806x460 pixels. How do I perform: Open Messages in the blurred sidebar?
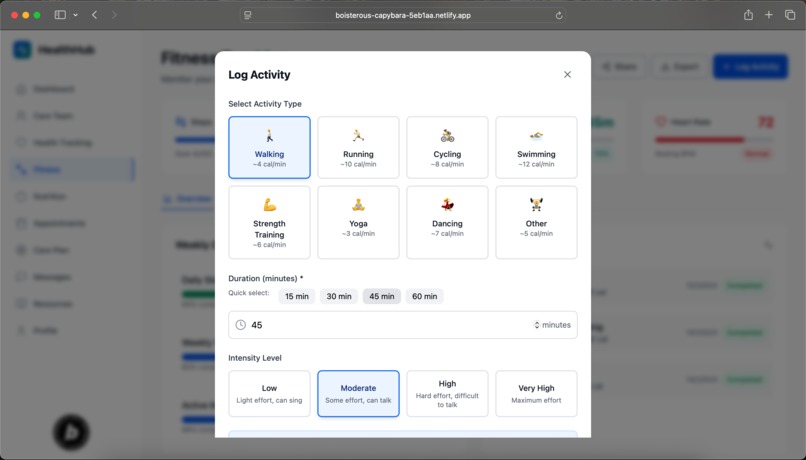tap(72, 277)
